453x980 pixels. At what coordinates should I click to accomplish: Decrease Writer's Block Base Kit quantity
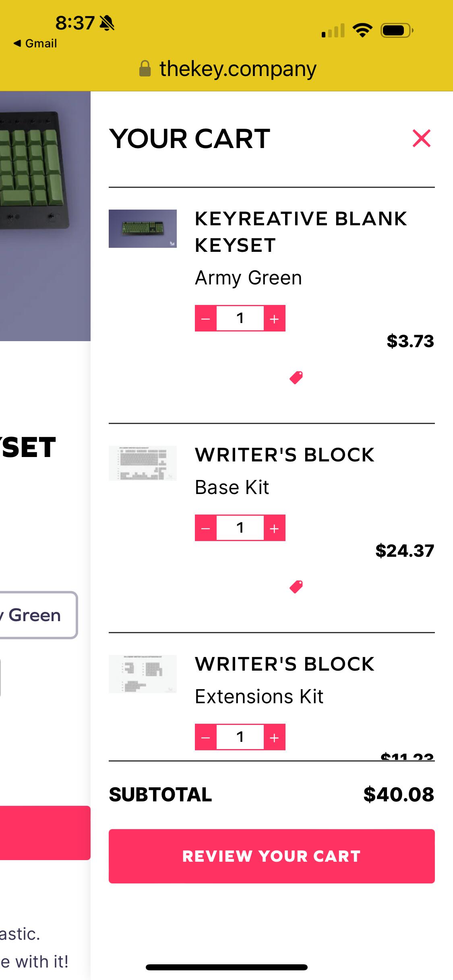click(206, 528)
